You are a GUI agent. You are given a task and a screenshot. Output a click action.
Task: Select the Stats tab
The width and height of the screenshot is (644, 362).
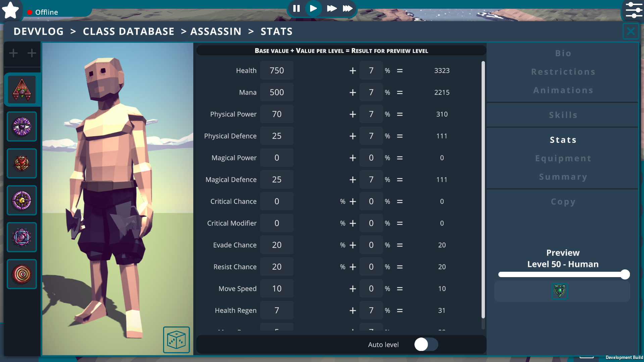click(563, 140)
